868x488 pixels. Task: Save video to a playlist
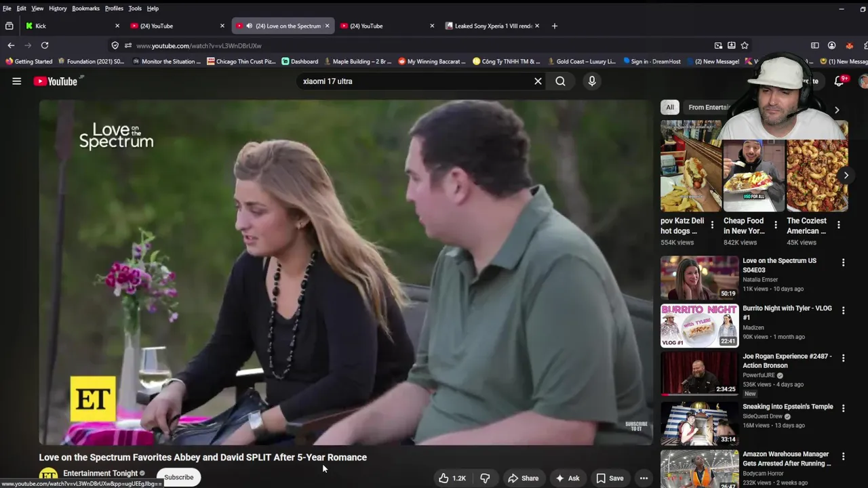tap(610, 478)
